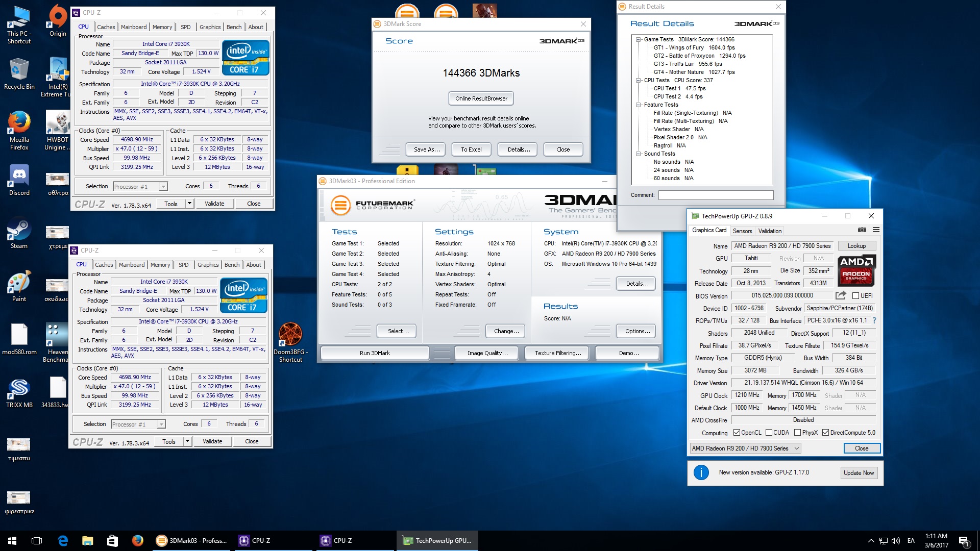
Task: Open Details in 3DMark Score dialog
Action: (x=519, y=149)
